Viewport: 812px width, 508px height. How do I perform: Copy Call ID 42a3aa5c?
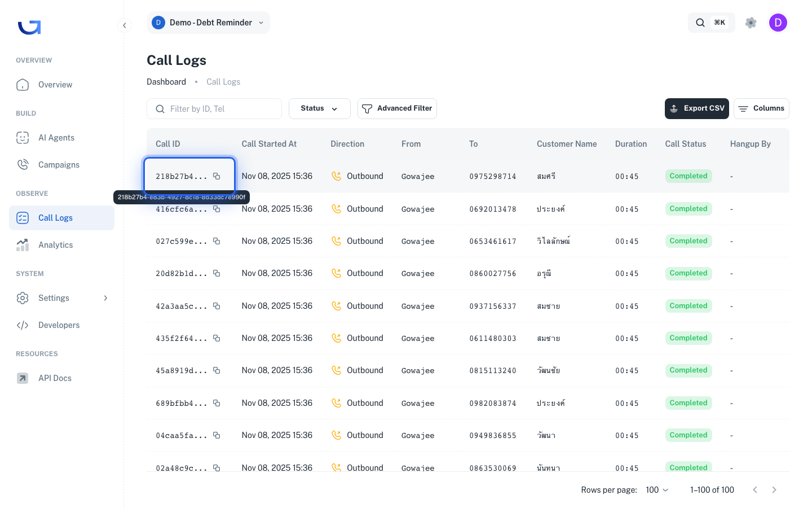pos(217,306)
